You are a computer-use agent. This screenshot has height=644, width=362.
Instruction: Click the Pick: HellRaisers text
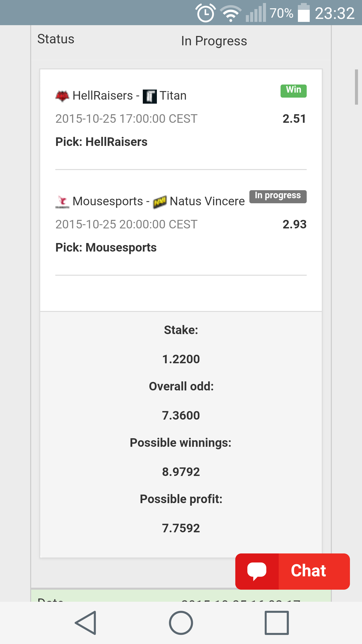[x=101, y=142]
